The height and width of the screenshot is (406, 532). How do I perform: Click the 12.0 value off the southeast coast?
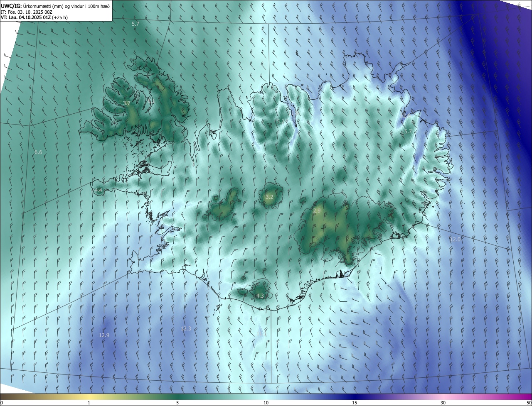[456, 240]
